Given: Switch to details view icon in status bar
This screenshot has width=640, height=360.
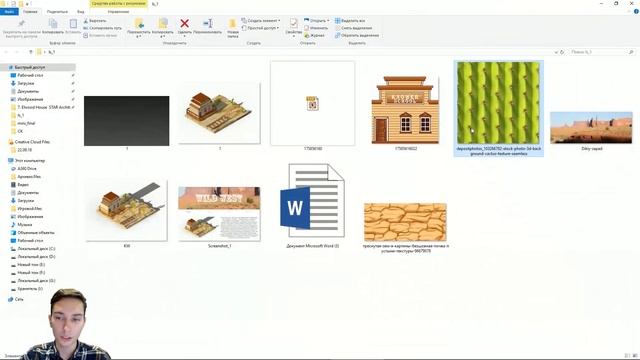Looking at the screenshot, I should point(627,356).
